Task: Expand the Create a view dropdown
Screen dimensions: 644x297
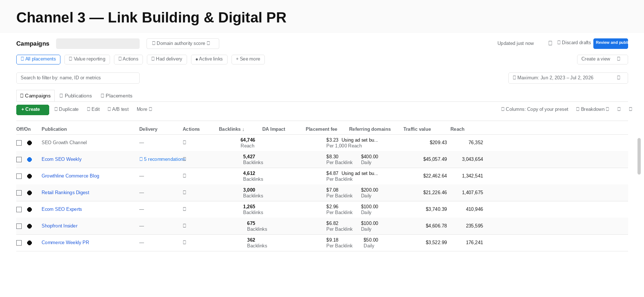Action: coord(602,59)
